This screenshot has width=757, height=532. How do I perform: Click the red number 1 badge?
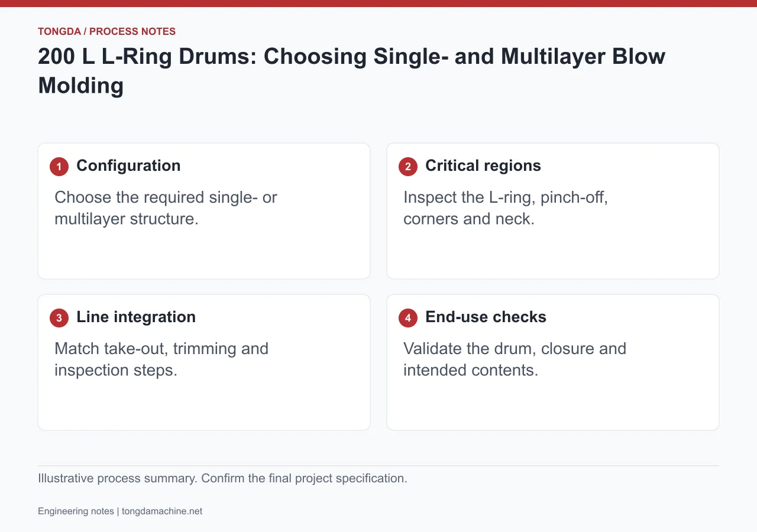59,167
